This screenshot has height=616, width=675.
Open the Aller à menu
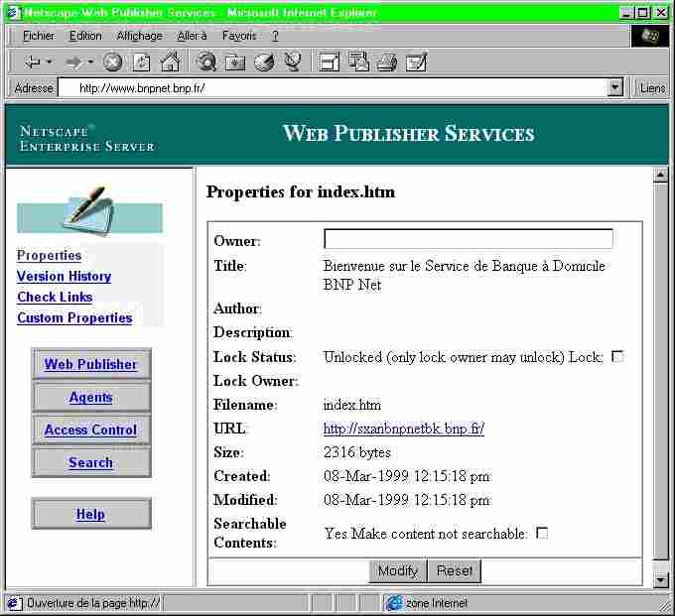[192, 36]
